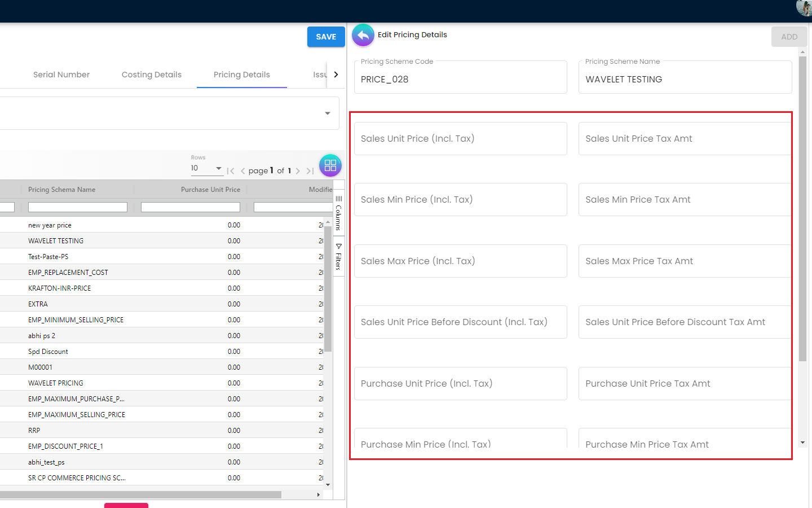Switch to Costing Details tab

point(151,75)
